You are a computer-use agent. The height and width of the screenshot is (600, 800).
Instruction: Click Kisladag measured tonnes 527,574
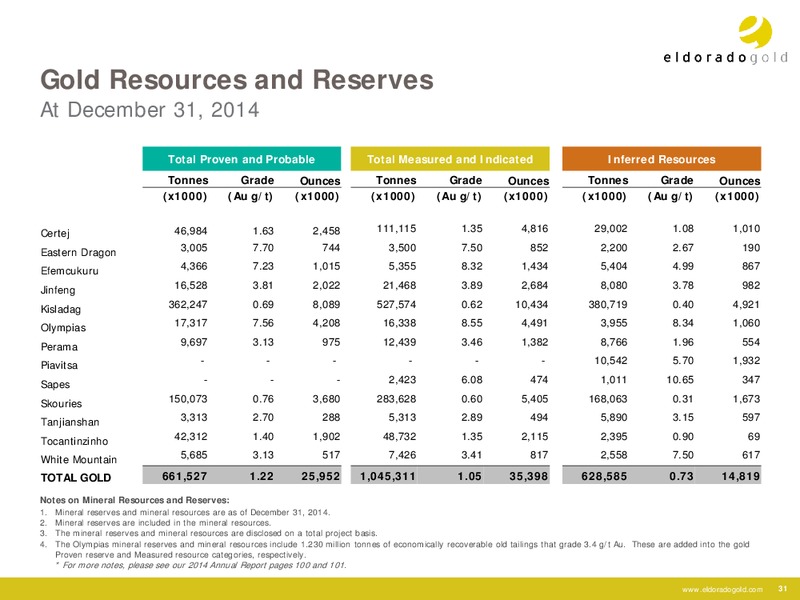click(396, 305)
